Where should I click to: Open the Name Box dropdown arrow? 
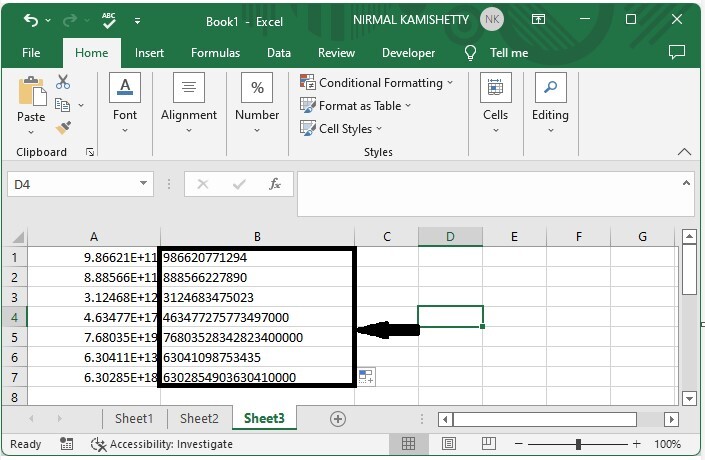(x=144, y=184)
